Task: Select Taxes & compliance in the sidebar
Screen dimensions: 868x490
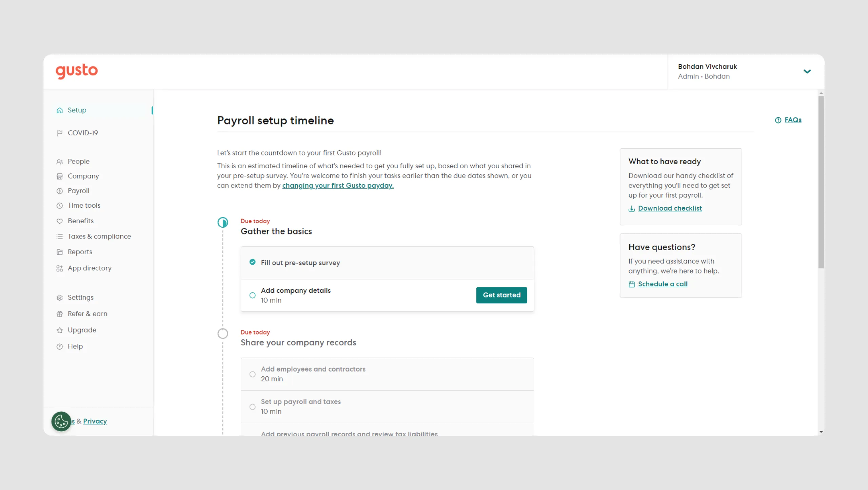Action: click(x=99, y=236)
